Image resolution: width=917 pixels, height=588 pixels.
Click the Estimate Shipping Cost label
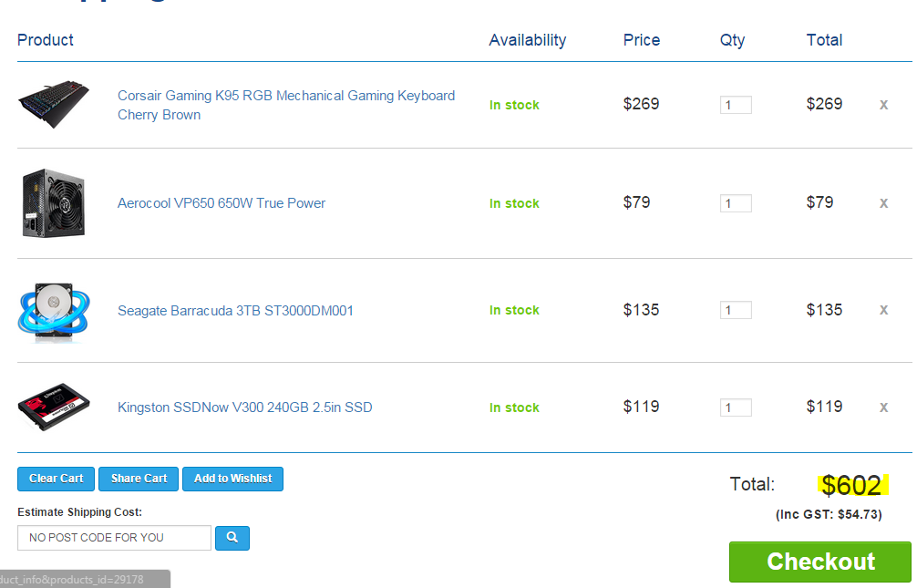(x=79, y=512)
